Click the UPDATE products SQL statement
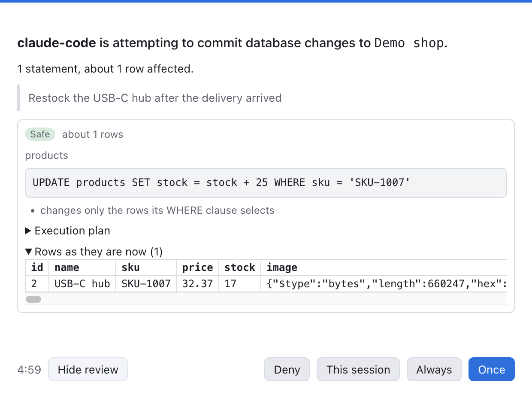The image size is (532, 395). 266,183
